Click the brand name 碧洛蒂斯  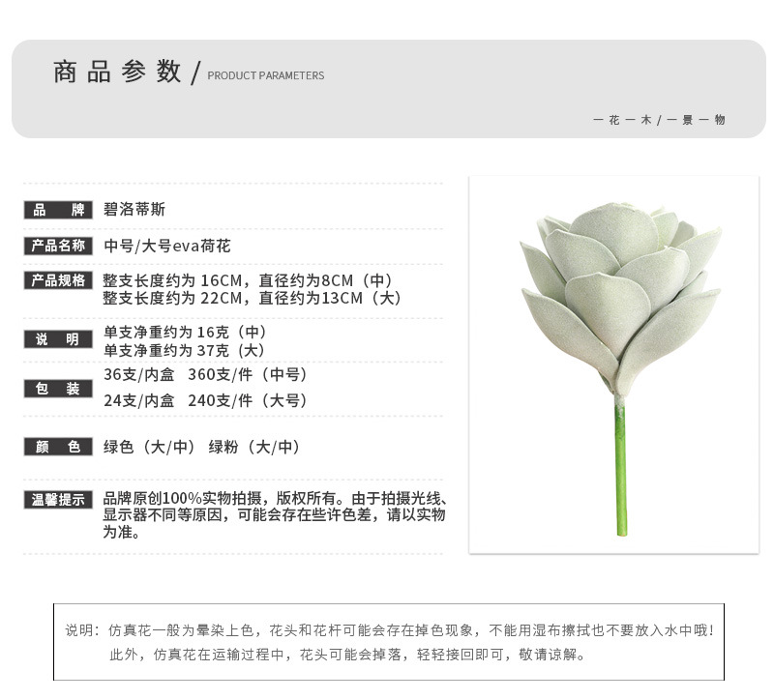coord(134,209)
